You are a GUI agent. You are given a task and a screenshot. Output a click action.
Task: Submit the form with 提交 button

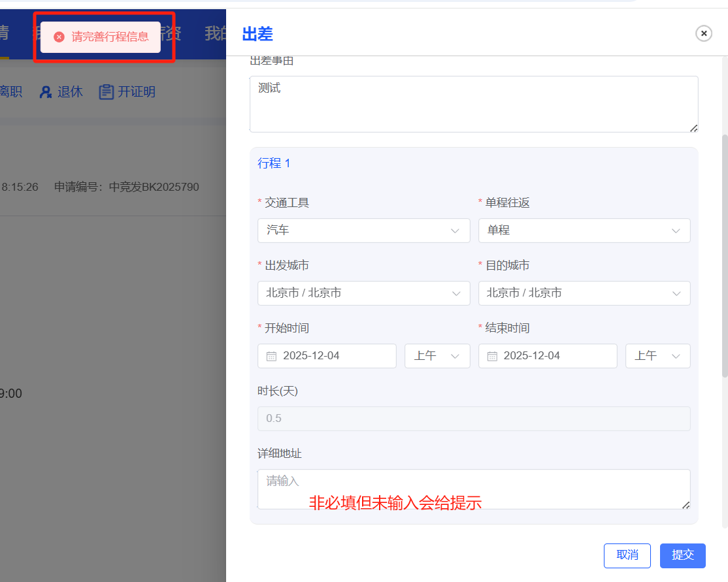pos(682,555)
